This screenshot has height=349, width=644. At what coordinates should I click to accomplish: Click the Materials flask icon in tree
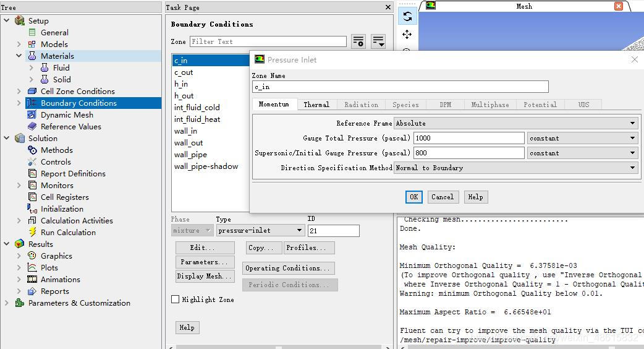tap(33, 56)
